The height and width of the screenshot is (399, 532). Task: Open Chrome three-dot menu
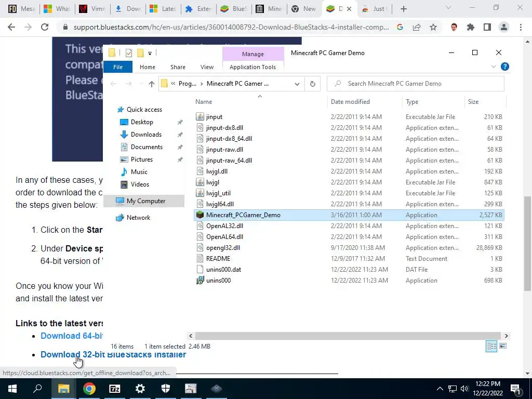[x=521, y=27]
